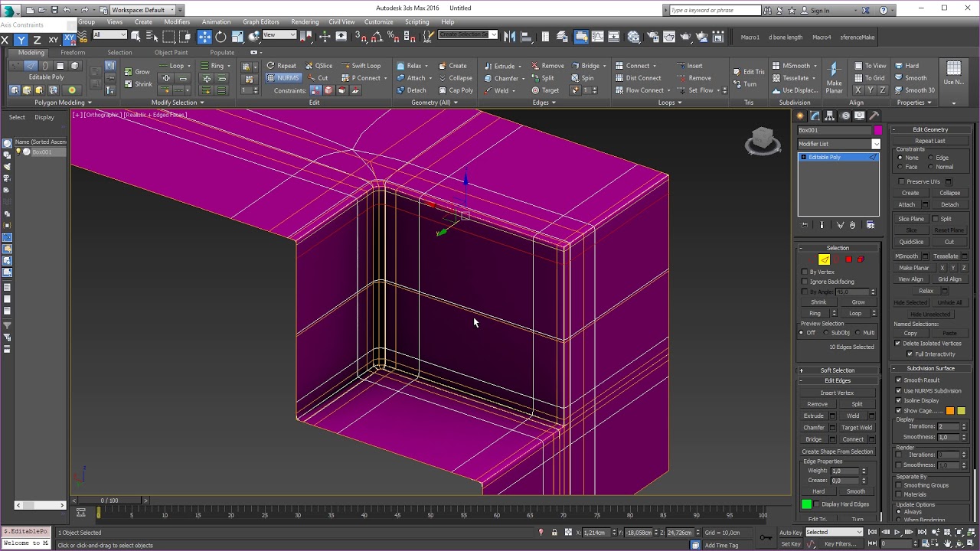The image size is (980, 551).
Task: Click the green Display Hard Edges color swatch
Action: click(x=806, y=504)
